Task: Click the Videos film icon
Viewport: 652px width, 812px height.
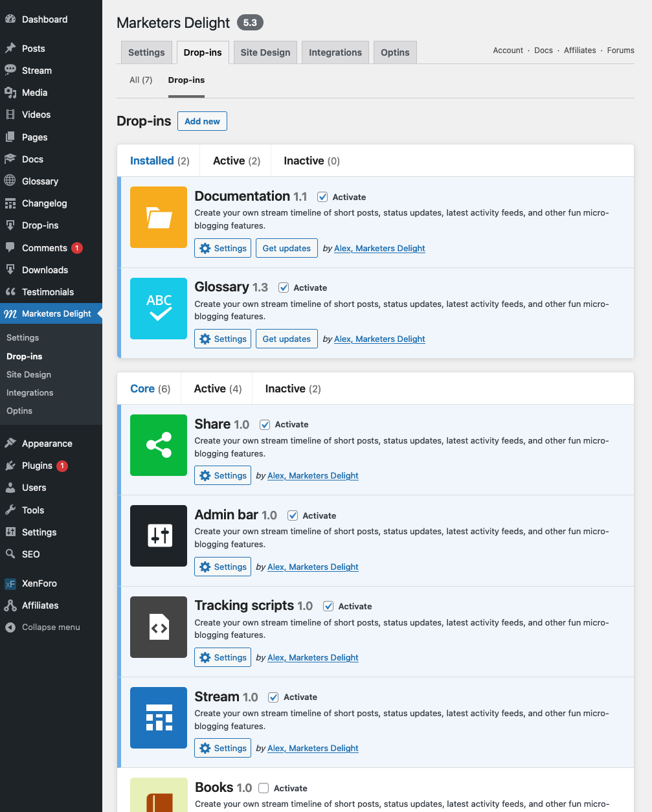Action: tap(10, 115)
